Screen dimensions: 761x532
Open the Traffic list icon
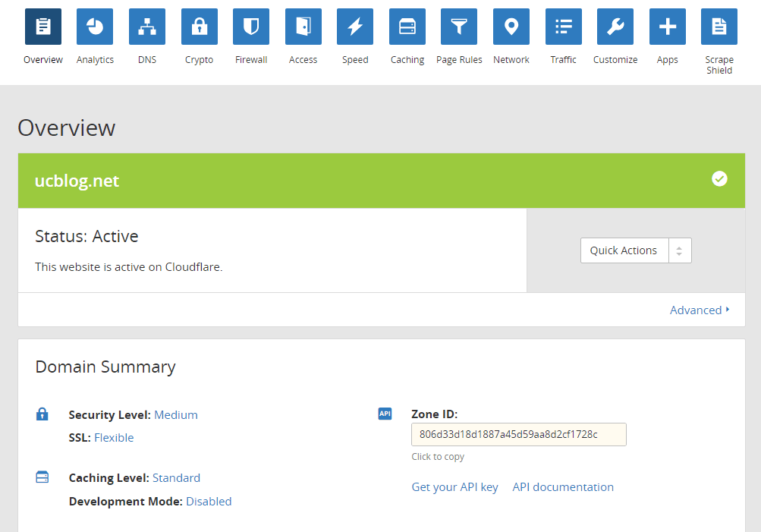pyautogui.click(x=564, y=27)
